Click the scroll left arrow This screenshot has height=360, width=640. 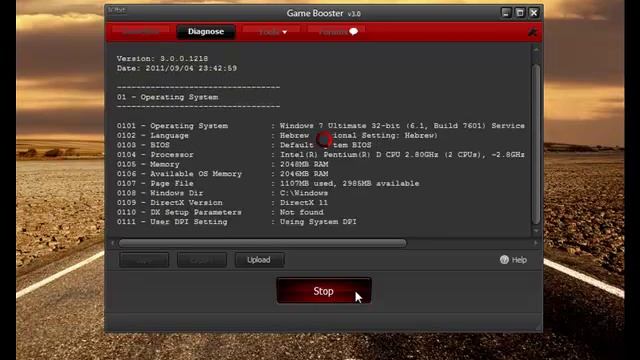[x=113, y=243]
